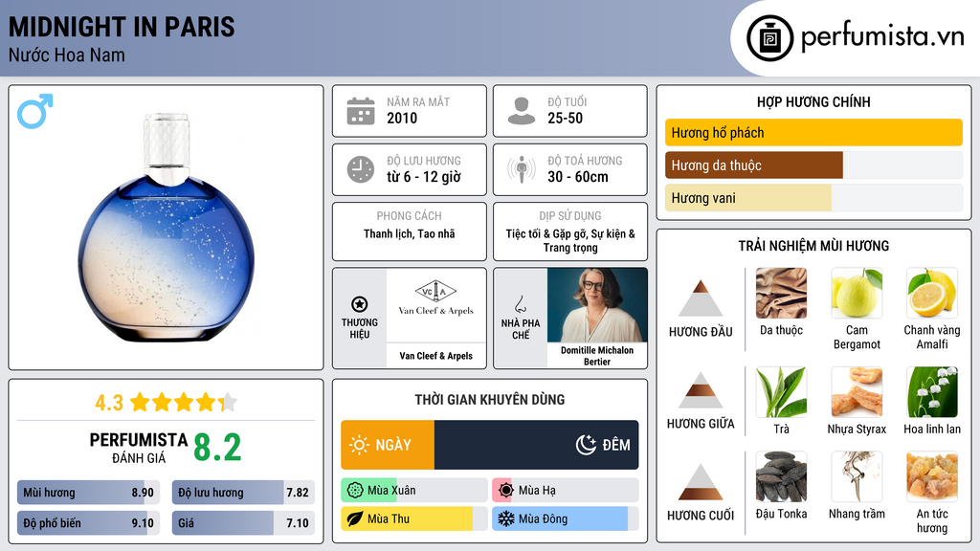Click the Mùa Thu season bar
This screenshot has height=551, width=980.
[414, 518]
